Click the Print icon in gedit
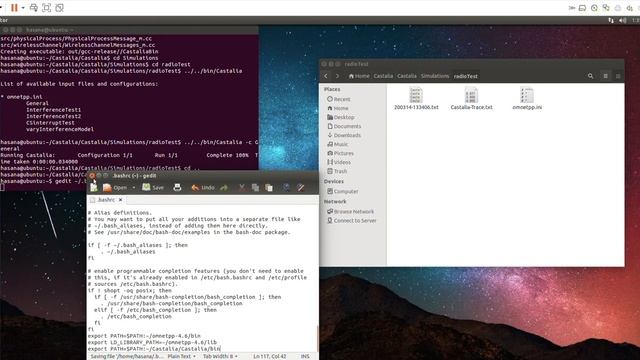Viewport: 640px width, 360px height. point(177,187)
